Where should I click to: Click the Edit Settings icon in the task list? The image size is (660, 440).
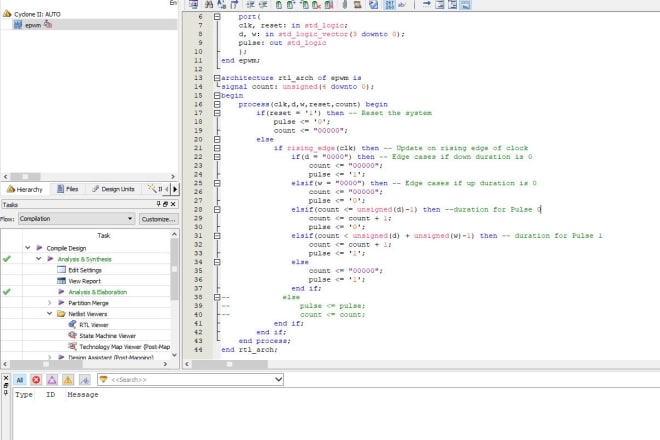coord(61,269)
